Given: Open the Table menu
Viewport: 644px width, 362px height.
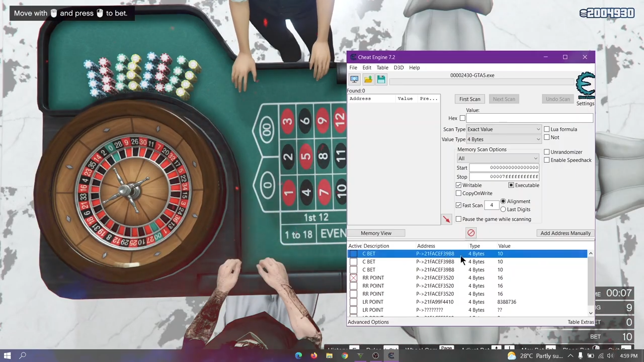Looking at the screenshot, I should [x=382, y=67].
